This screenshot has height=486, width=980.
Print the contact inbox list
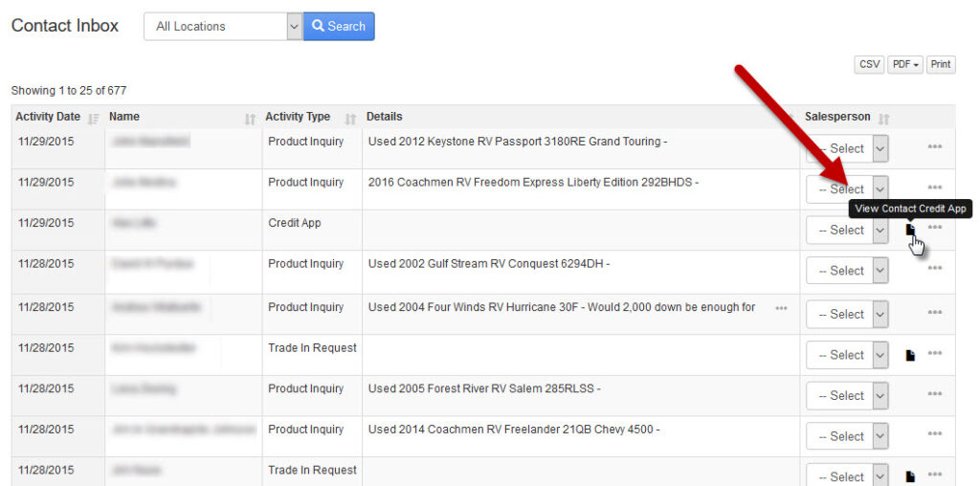(x=941, y=64)
